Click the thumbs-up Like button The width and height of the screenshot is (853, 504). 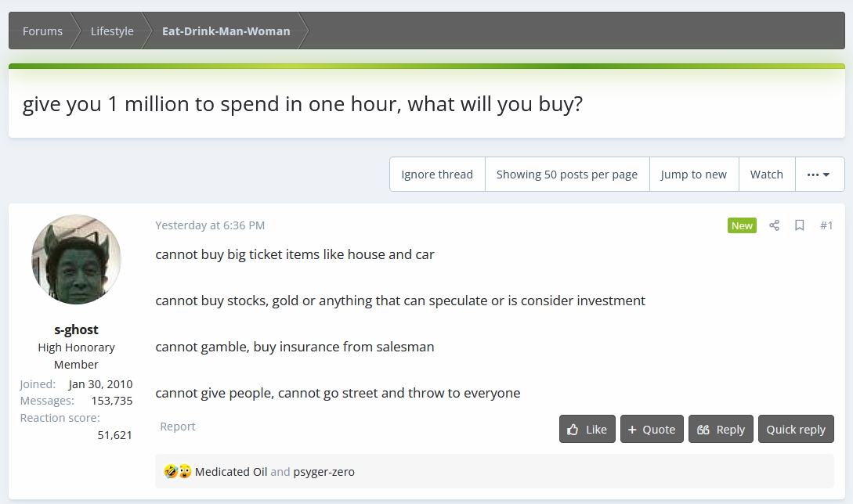click(x=587, y=429)
